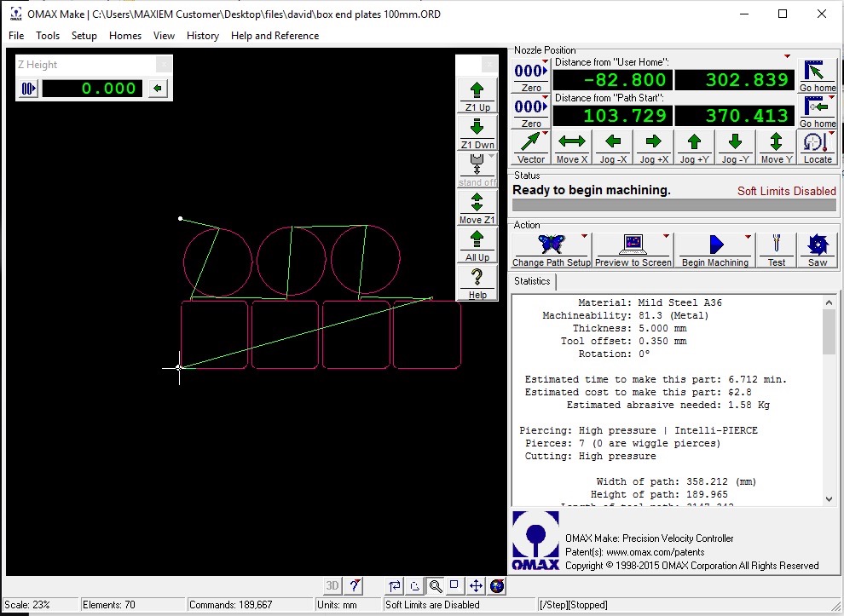
Task: Click the statistics scrollbar thumb
Action: click(829, 331)
